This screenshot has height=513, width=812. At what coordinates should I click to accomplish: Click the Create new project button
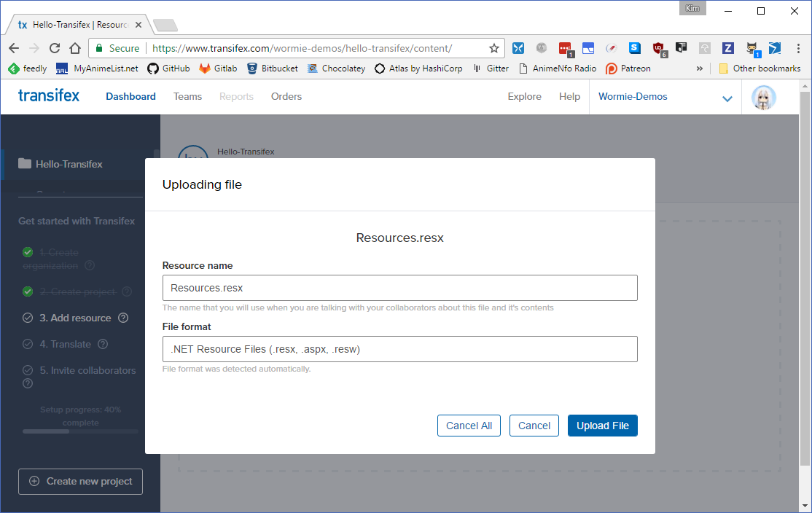point(80,482)
